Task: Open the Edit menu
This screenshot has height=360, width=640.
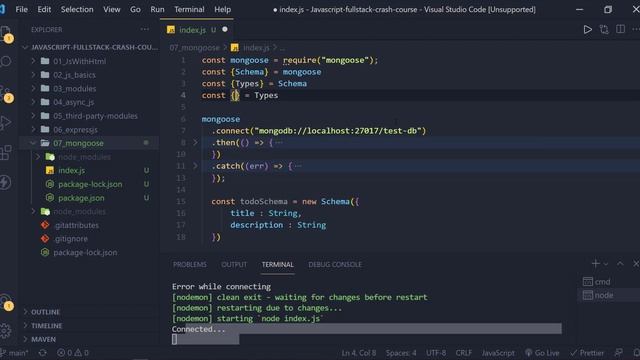Action: coord(44,9)
